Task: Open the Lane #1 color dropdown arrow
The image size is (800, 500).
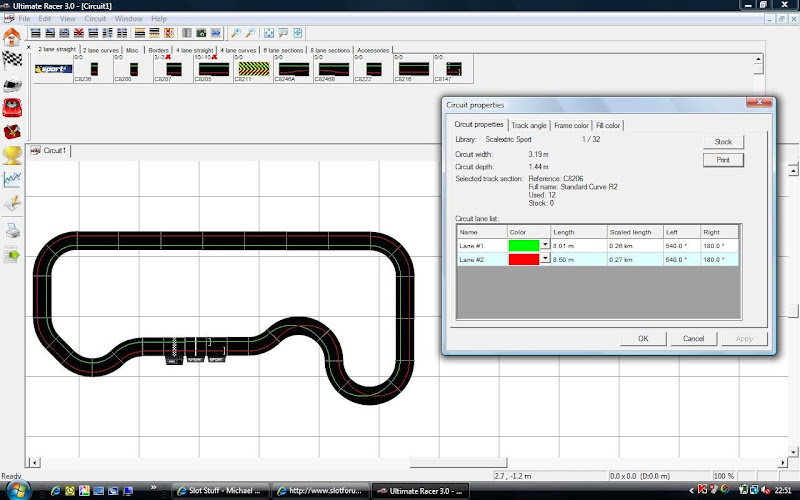Action: click(x=545, y=245)
